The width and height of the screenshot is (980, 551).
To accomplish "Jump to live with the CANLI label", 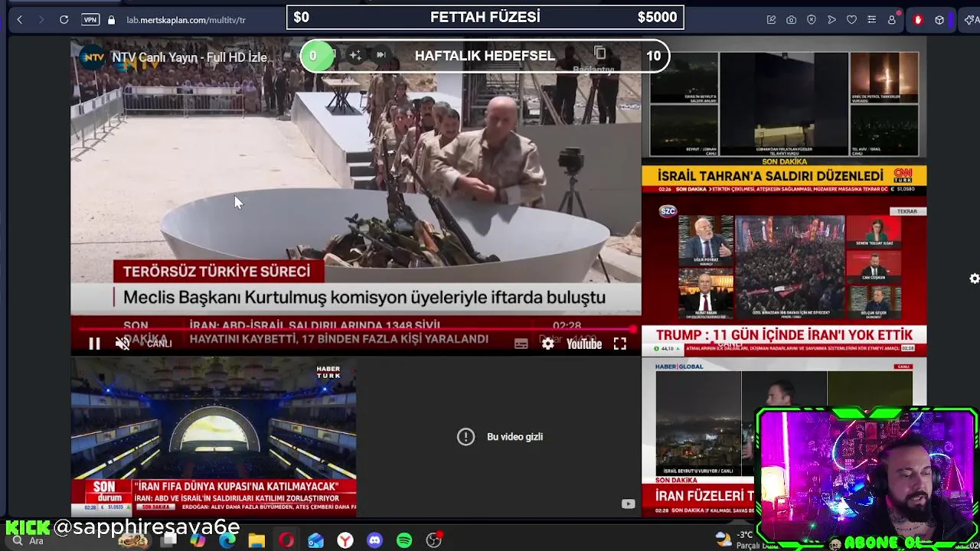I will click(158, 344).
